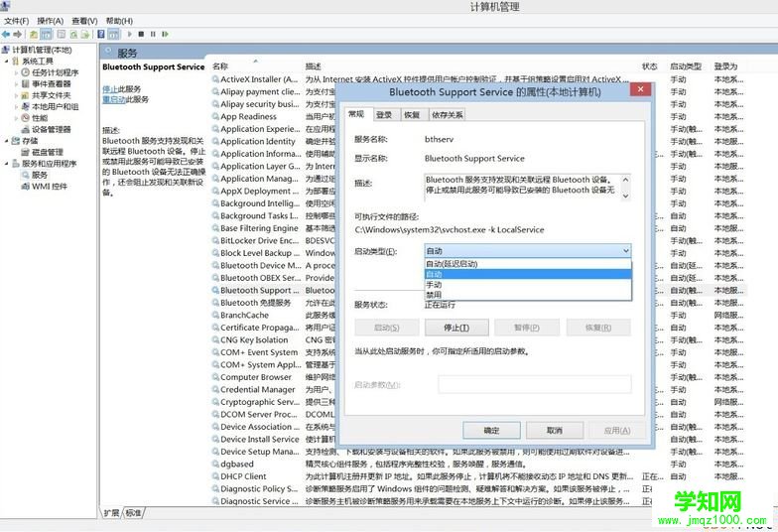Expand the 本地用户和组 tree node arrow
Screen dimensions: 778x532
[16, 107]
